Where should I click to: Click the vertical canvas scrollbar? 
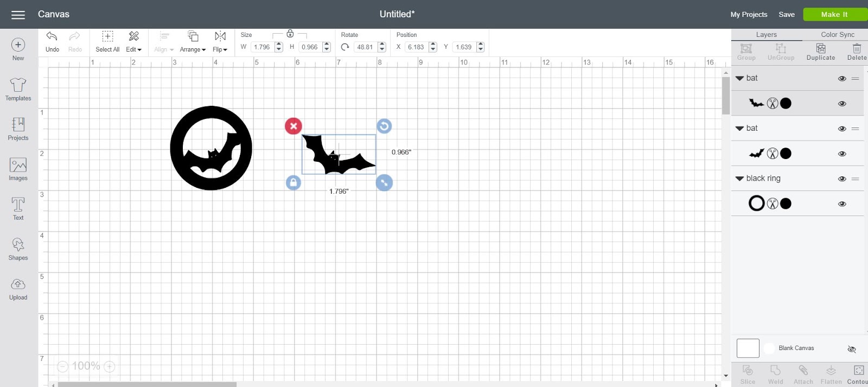tap(726, 95)
